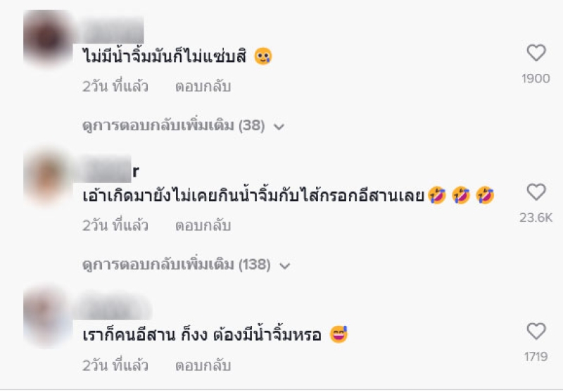The width and height of the screenshot is (563, 392).
Task: Expand the 138 additional replies
Action: click(x=186, y=265)
